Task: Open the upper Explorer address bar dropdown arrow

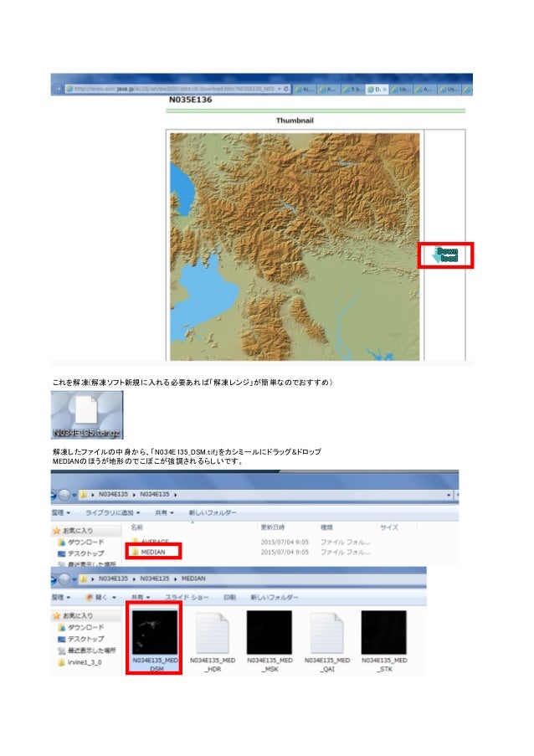Action: pyautogui.click(x=449, y=495)
